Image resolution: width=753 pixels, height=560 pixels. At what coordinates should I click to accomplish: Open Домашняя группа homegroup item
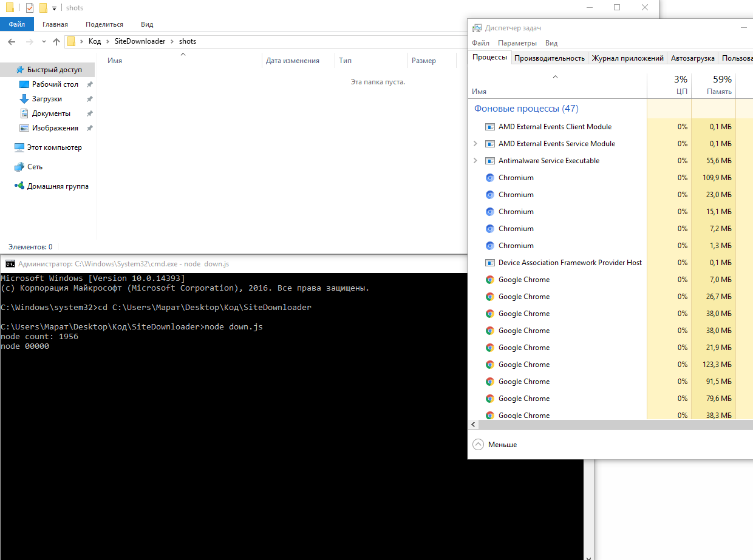coord(58,186)
